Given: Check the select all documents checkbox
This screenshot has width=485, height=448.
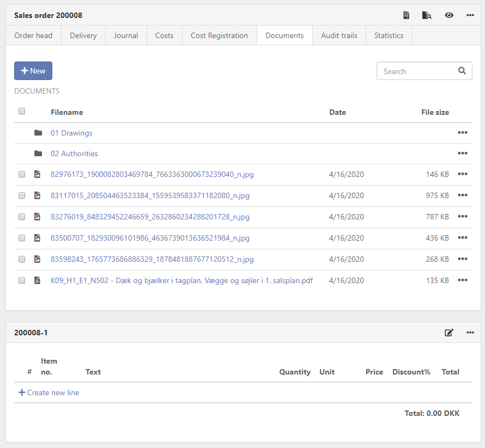Looking at the screenshot, I should click(x=22, y=112).
